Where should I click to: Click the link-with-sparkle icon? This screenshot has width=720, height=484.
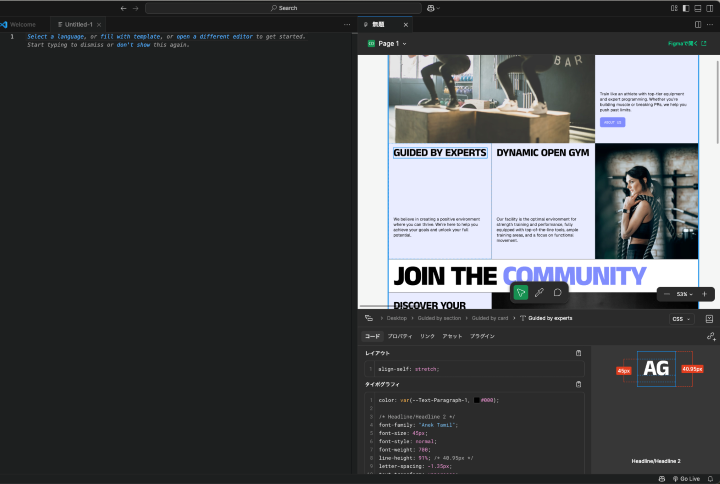pos(711,337)
